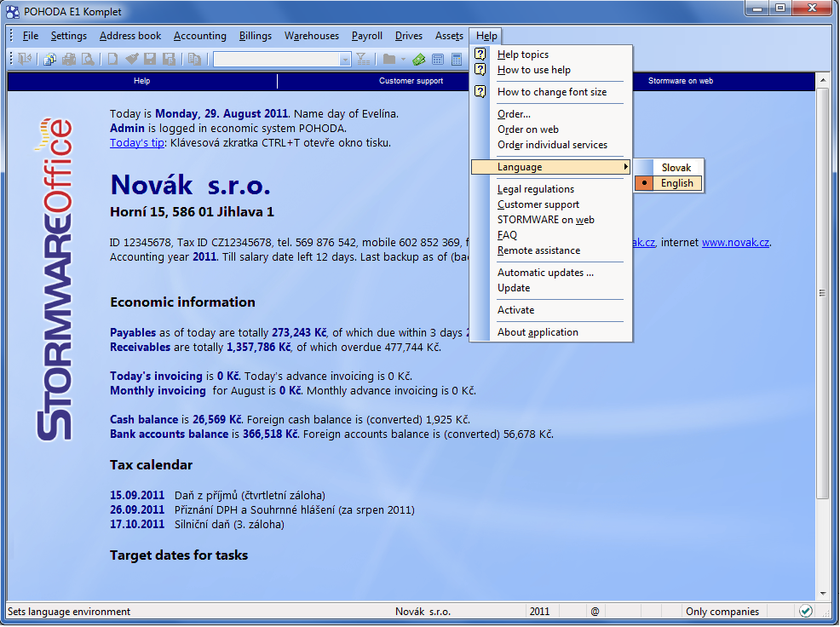Choose Customer support in the Help menu
Viewport: 840px width, 627px height.
point(551,204)
